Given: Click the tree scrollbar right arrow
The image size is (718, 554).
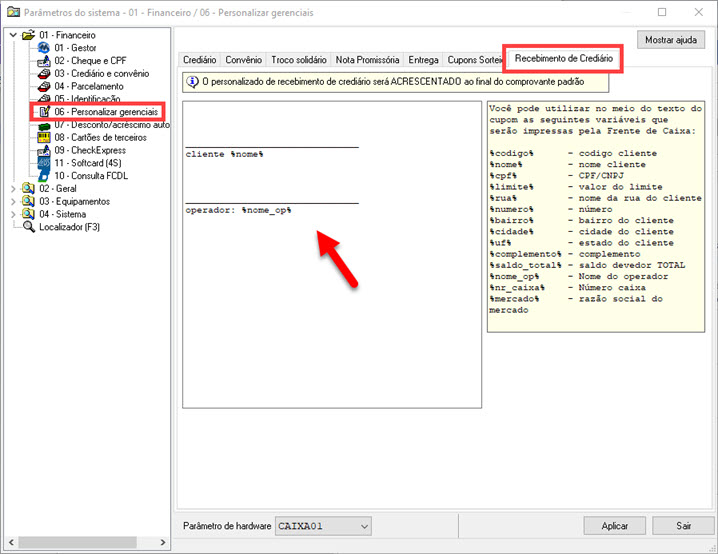Looking at the screenshot, I should 163,542.
